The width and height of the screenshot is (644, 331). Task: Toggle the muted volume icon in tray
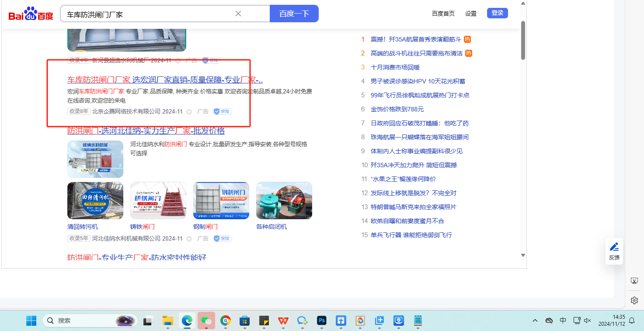(x=588, y=321)
